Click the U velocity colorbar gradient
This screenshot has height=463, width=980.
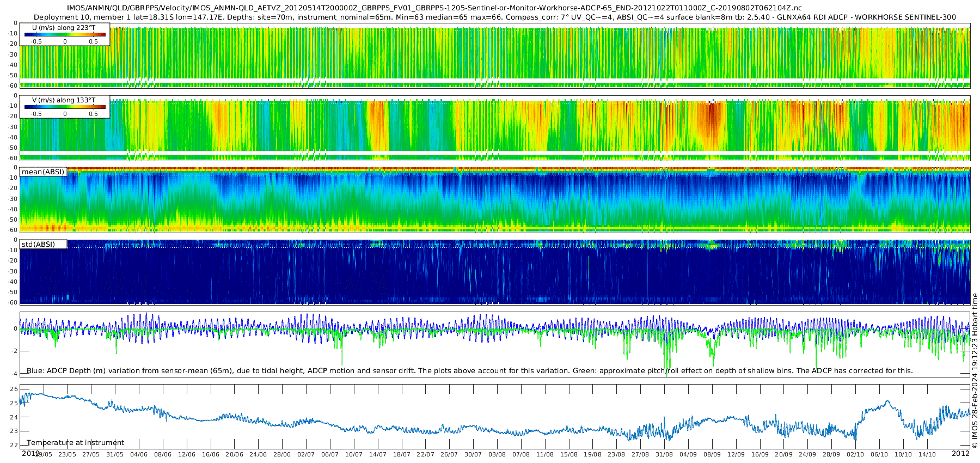tap(65, 34)
